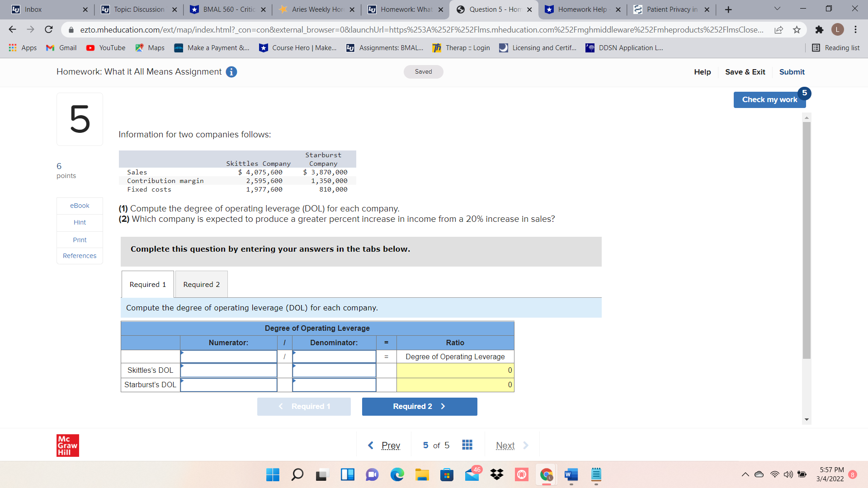The image size is (868, 488).
Task: Bookmark this page with star icon
Action: (797, 30)
